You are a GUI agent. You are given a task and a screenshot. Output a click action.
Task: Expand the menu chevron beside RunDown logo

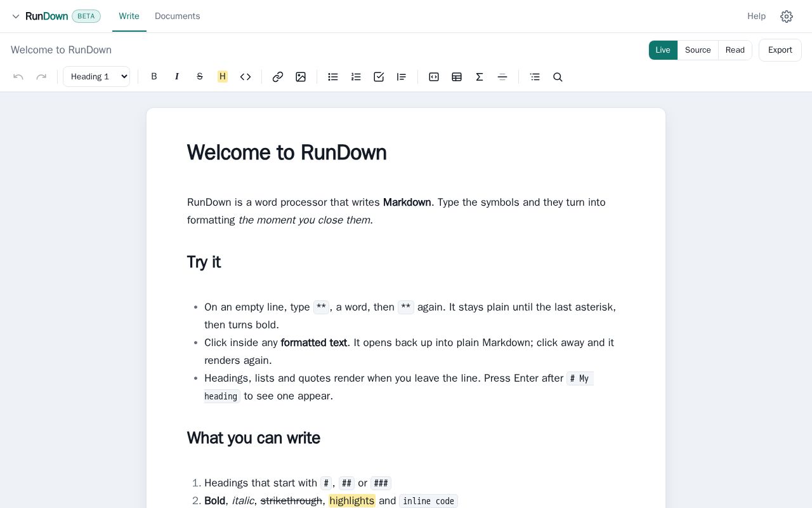point(16,17)
